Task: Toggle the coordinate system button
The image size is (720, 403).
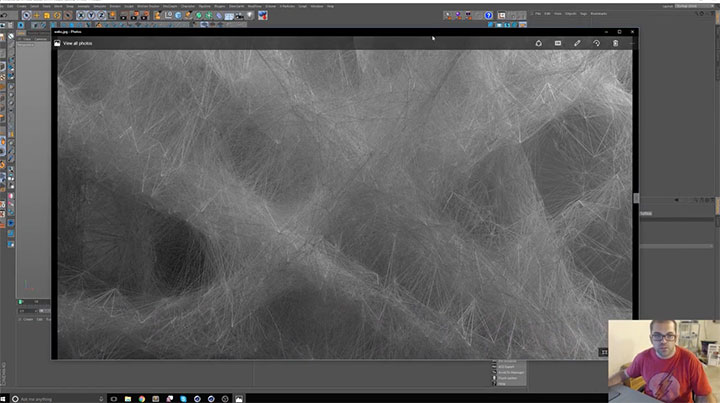Action: [112, 16]
